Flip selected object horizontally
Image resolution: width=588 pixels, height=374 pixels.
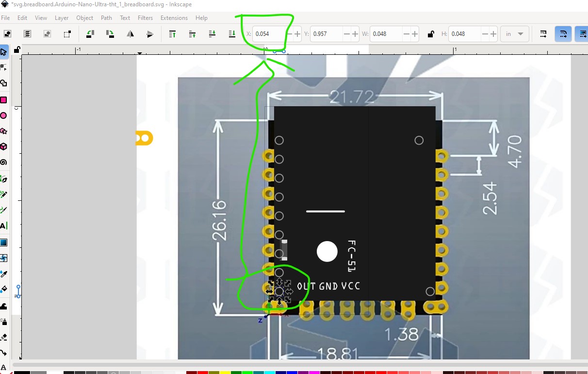pos(130,34)
